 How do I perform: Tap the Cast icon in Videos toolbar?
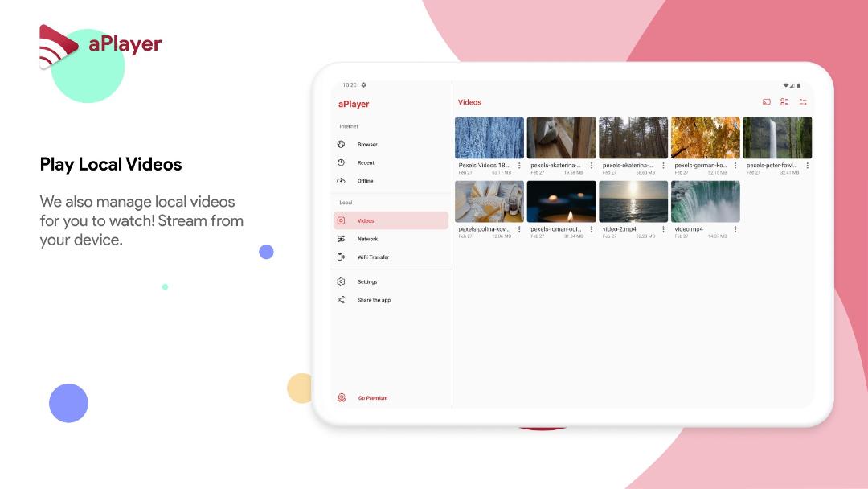(x=767, y=102)
